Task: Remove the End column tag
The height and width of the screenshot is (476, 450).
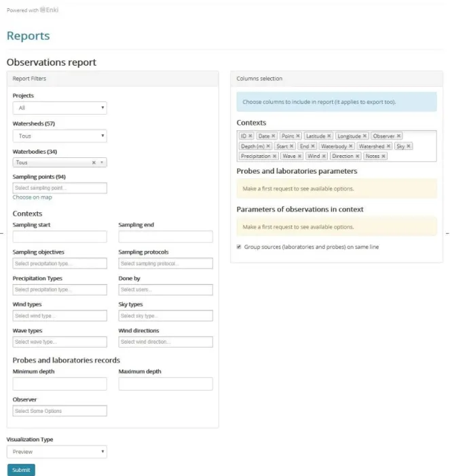Action: [x=313, y=146]
